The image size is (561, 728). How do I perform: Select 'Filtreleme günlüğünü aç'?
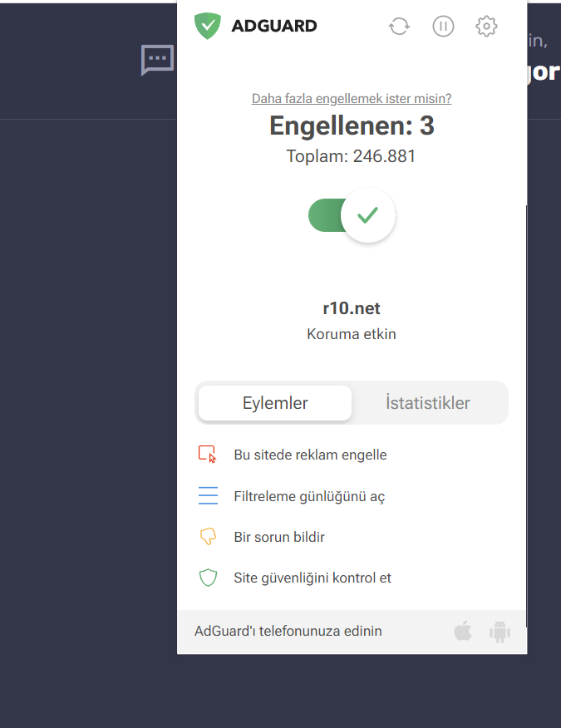tap(309, 496)
